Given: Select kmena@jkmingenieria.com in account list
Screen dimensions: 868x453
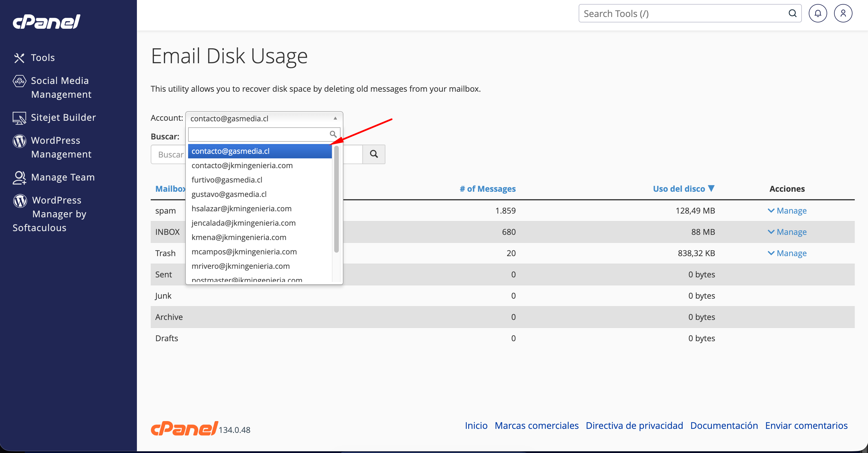Looking at the screenshot, I should [x=260, y=237].
